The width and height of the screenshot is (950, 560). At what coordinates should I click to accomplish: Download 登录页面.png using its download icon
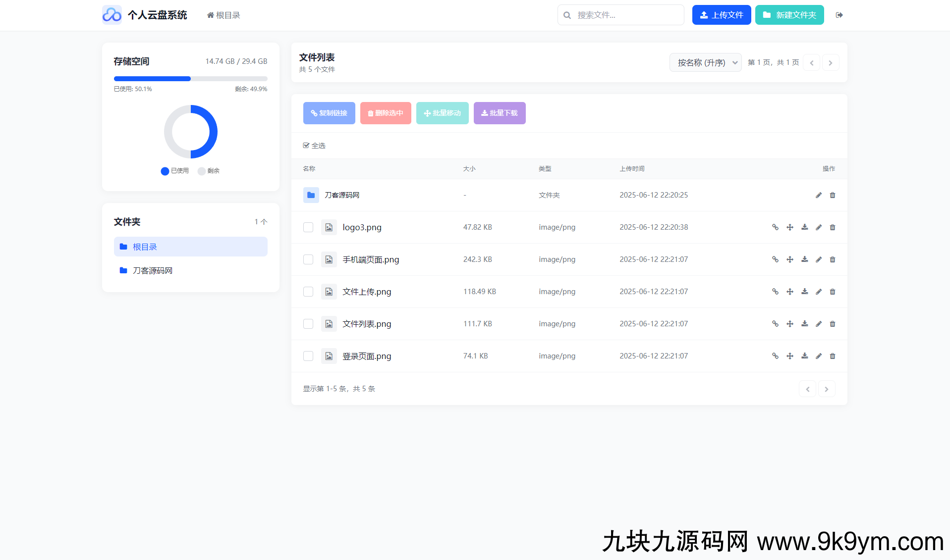(x=804, y=356)
